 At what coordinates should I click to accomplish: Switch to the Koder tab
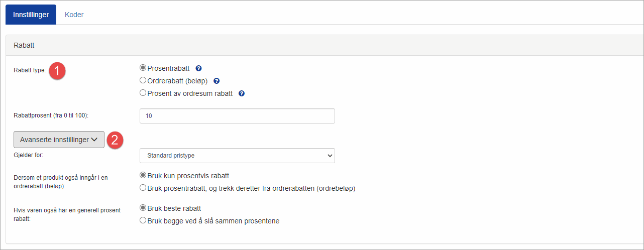[x=74, y=15]
